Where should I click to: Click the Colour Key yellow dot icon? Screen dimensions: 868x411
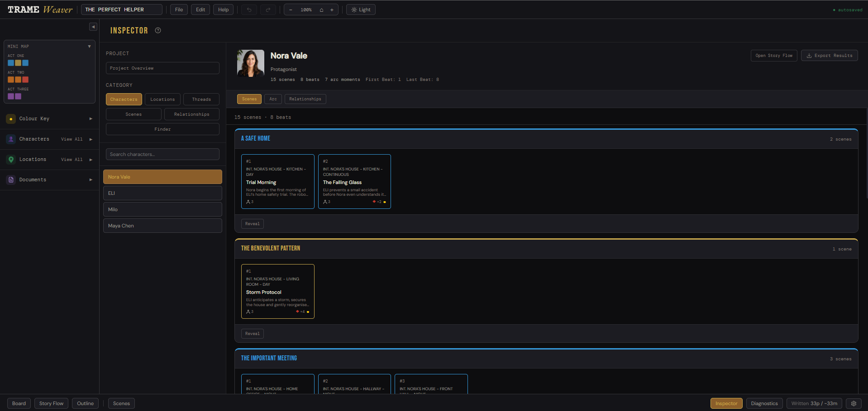click(11, 119)
